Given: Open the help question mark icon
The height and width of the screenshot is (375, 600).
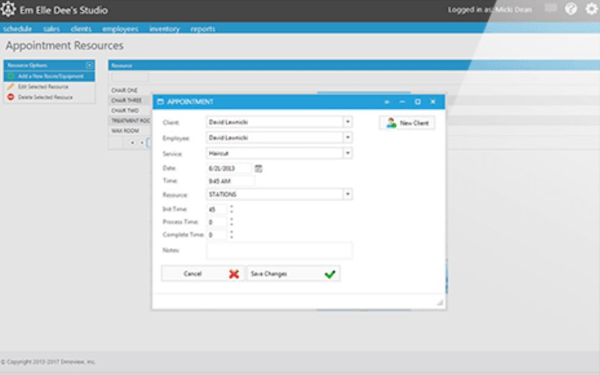Looking at the screenshot, I should click(x=571, y=9).
